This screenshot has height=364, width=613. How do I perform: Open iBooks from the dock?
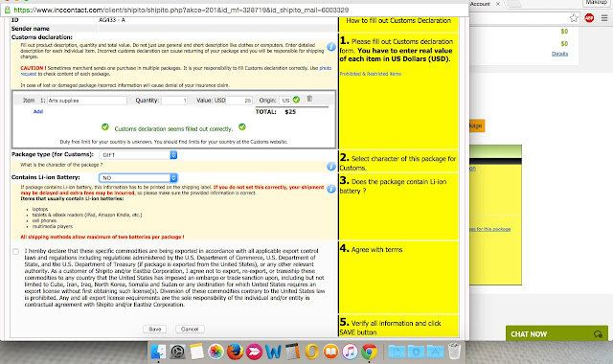click(330, 352)
